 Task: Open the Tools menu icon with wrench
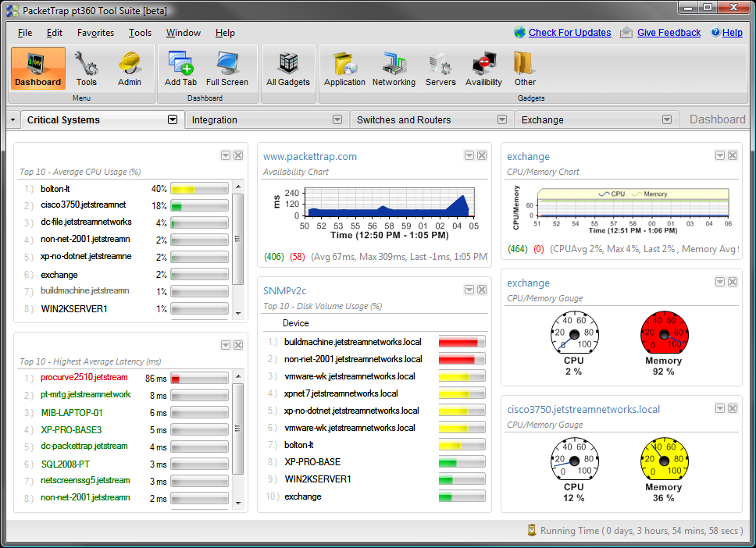87,68
